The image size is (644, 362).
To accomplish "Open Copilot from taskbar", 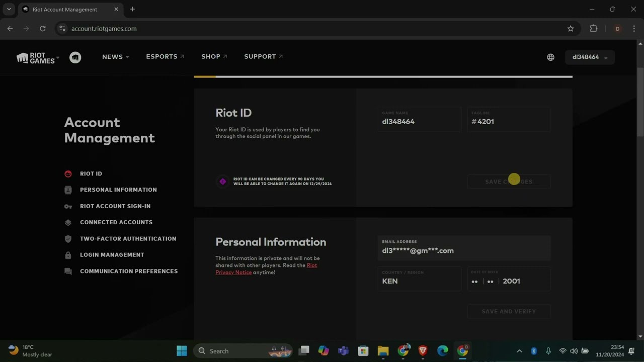I will tap(324, 351).
